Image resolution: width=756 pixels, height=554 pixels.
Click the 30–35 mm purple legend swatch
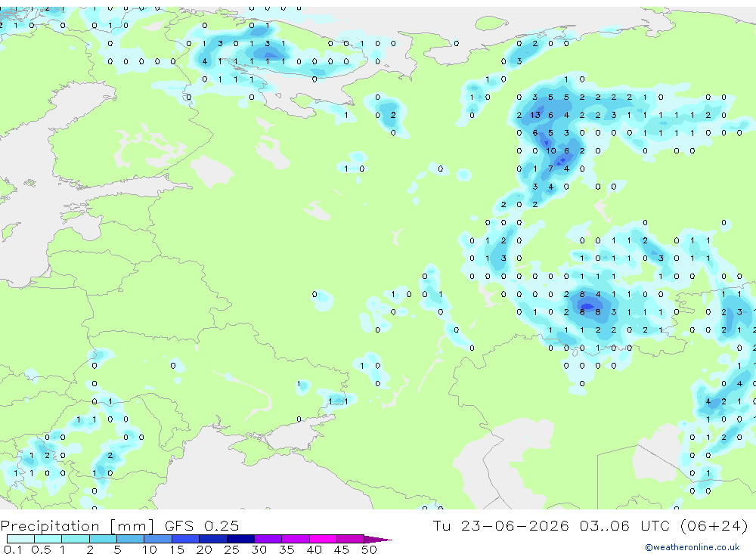pos(268,539)
